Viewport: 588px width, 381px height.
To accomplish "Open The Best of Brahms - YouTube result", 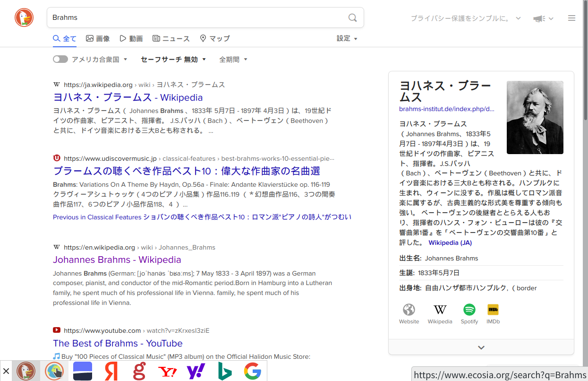I will point(118,343).
